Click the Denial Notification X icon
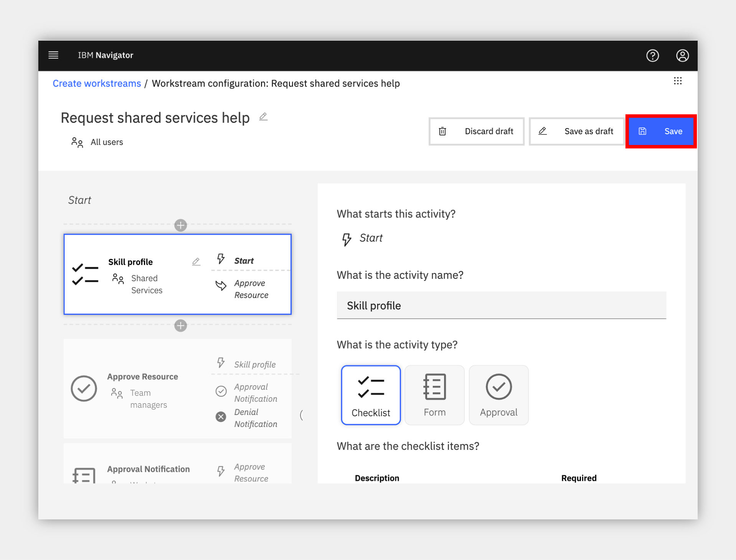Screen dimensions: 736x560 221,417
